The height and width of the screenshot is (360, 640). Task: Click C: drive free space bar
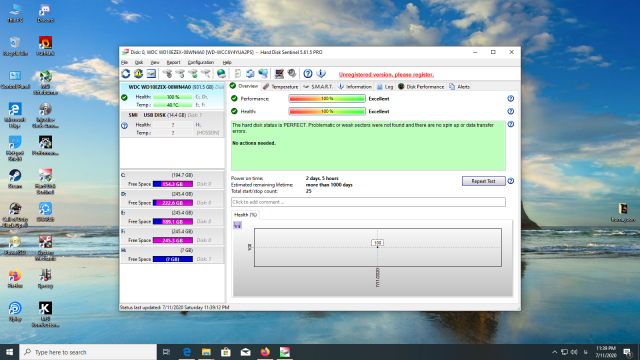173,184
